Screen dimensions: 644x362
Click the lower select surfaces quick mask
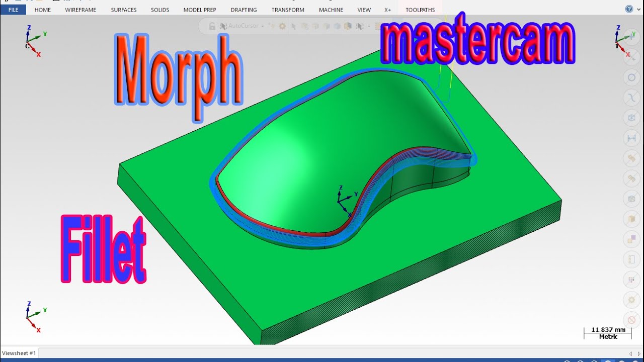631,178
